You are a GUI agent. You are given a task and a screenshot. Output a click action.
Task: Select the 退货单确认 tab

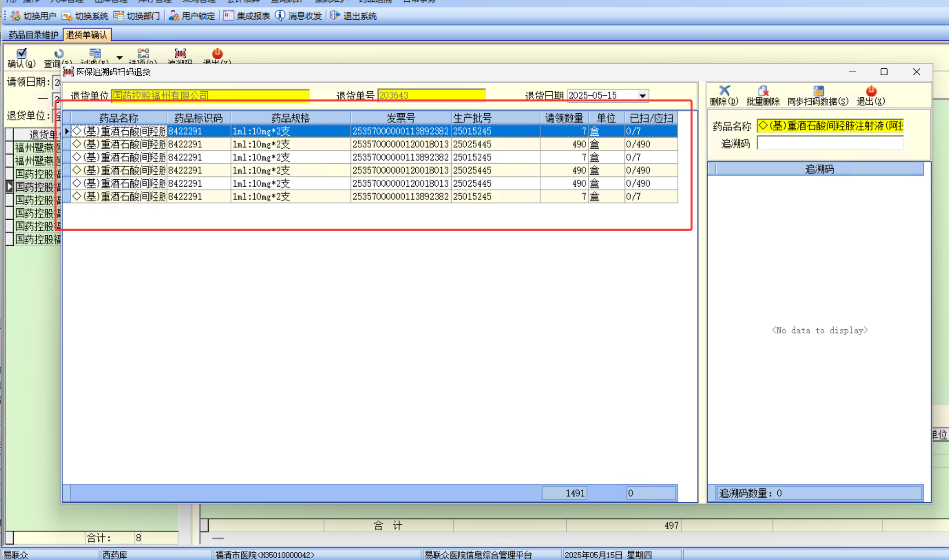87,35
